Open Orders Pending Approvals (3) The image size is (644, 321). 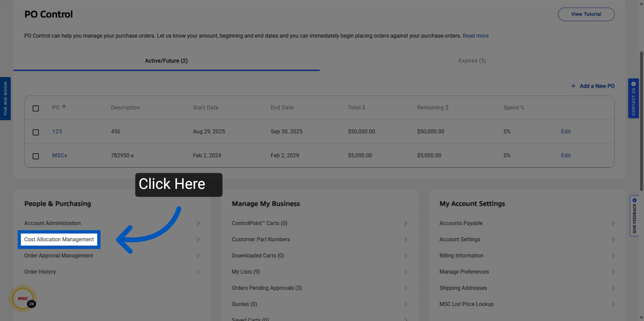267,288
